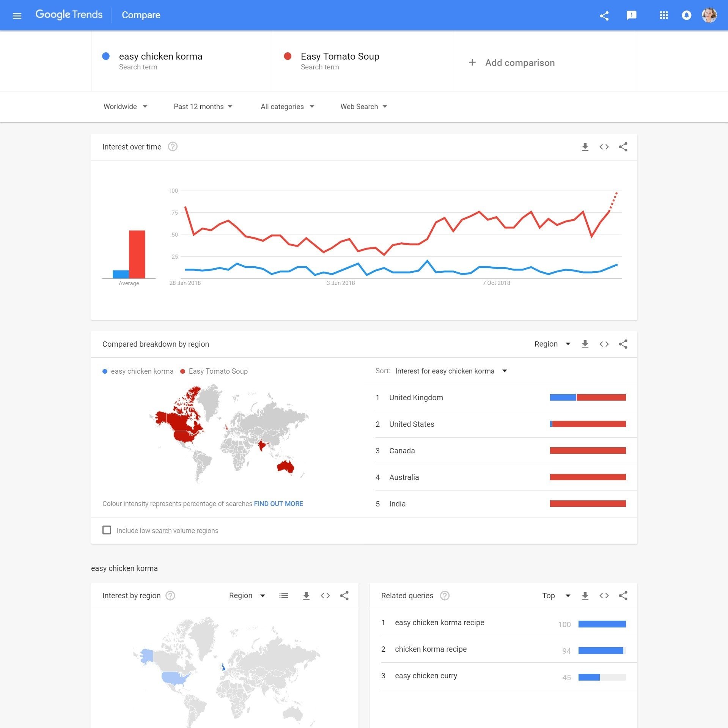The image size is (728, 728).
Task: Open the Related queries help icon
Action: tap(445, 596)
